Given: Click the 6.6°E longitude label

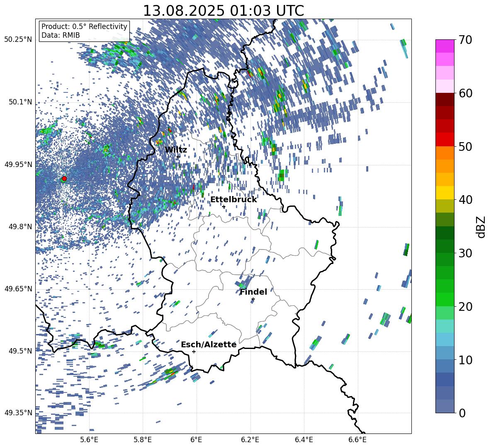Looking at the screenshot, I should tap(357, 440).
